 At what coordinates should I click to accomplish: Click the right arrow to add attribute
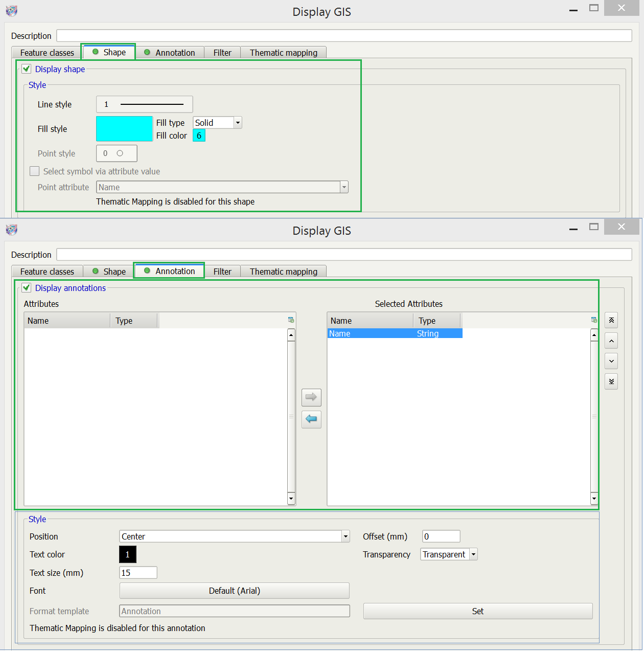point(311,397)
